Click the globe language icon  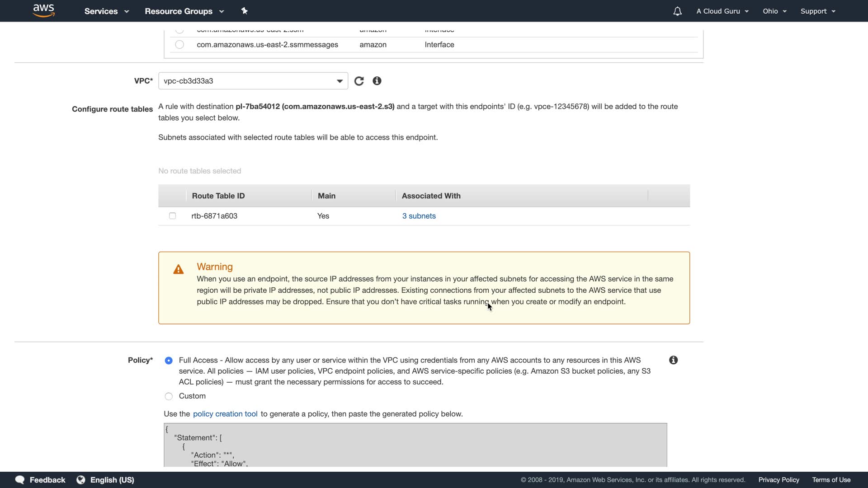(x=81, y=480)
